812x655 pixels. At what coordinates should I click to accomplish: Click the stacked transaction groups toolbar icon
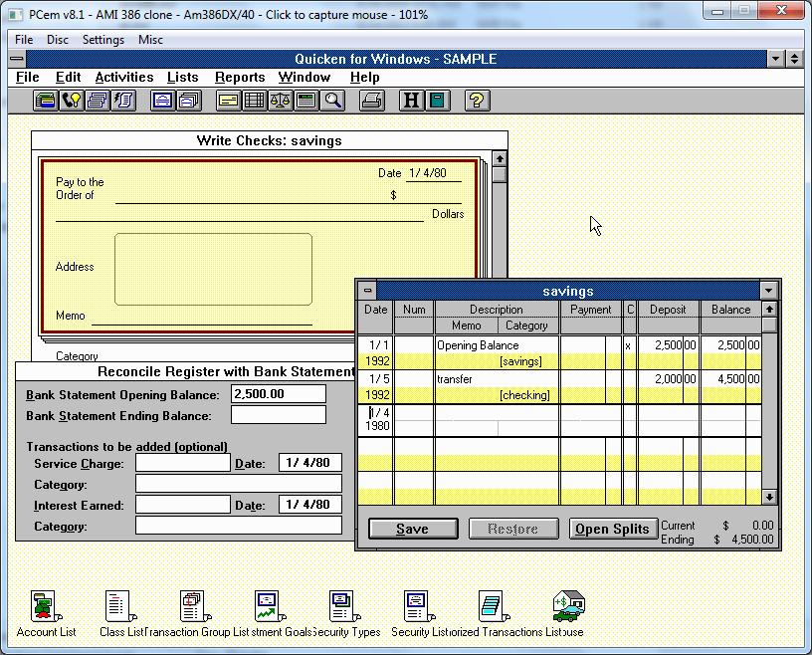tap(98, 101)
